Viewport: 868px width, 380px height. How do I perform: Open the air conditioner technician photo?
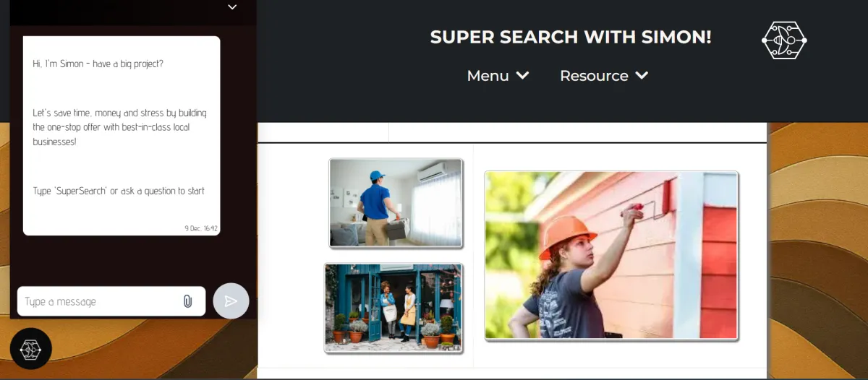396,203
